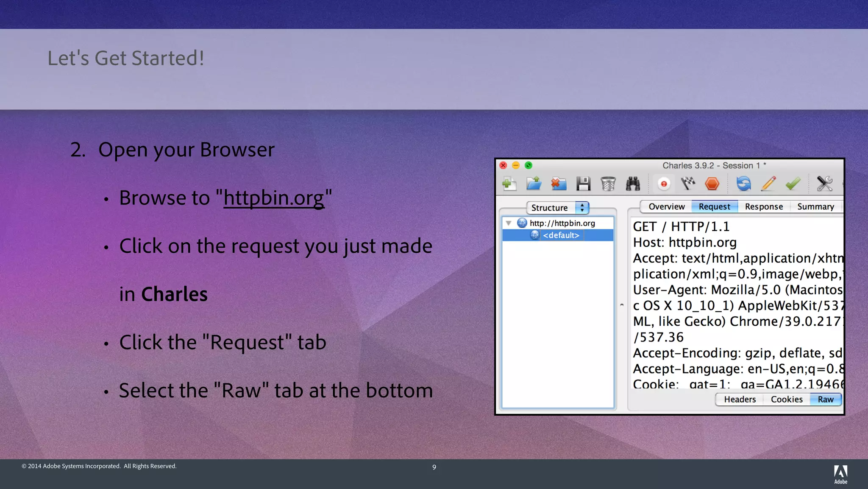
Task: Click the 'GET / HTTP/1.1' line
Action: (x=681, y=227)
